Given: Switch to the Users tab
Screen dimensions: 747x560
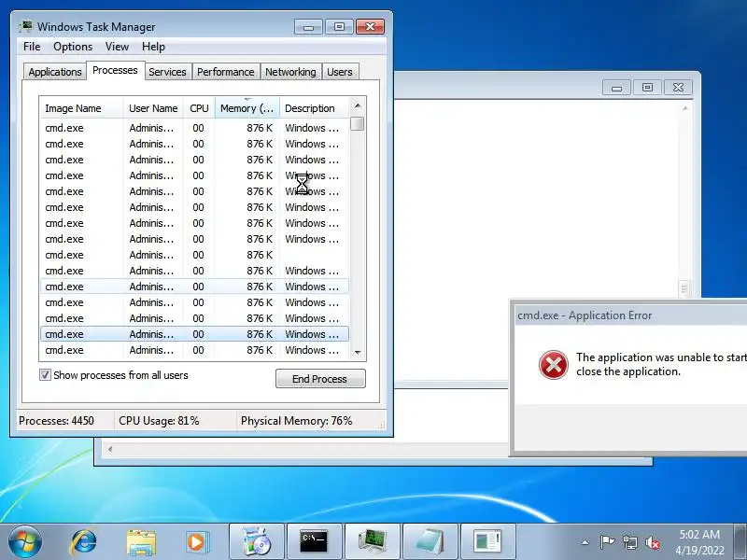Looking at the screenshot, I should (x=340, y=72).
